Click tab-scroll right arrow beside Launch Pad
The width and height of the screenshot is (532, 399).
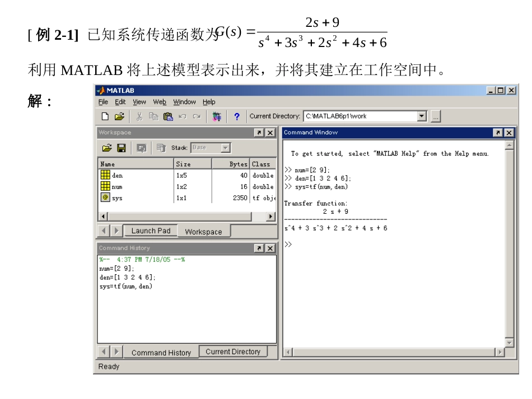point(116,231)
